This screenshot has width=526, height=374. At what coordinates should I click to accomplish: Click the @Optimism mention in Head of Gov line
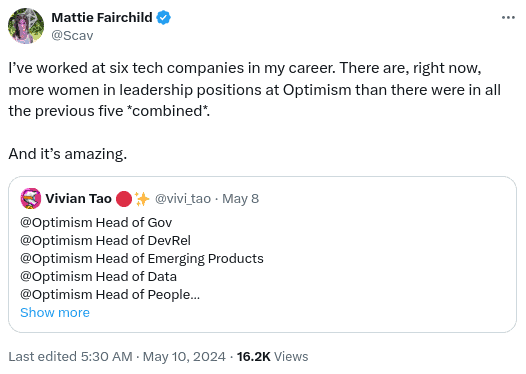[56, 223]
